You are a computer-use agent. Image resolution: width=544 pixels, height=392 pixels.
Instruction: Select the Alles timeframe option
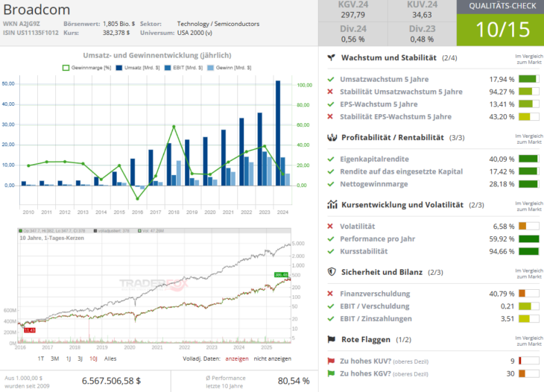pyautogui.click(x=110, y=358)
